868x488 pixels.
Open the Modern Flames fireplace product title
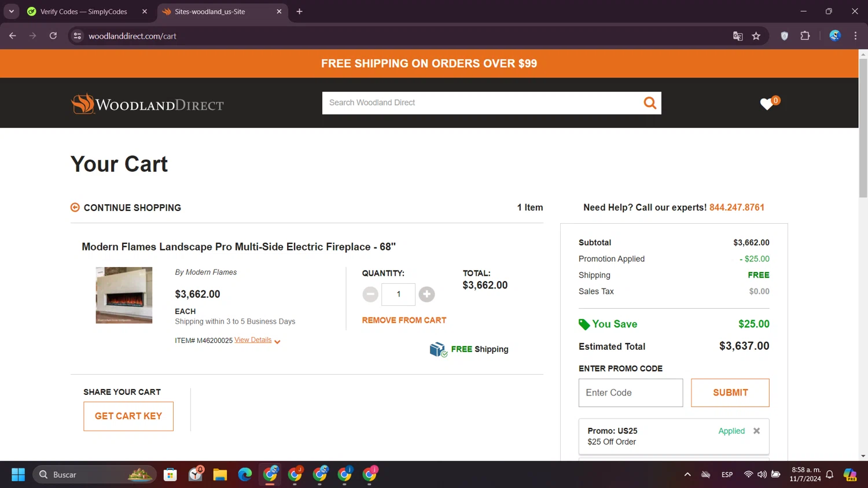(x=239, y=247)
